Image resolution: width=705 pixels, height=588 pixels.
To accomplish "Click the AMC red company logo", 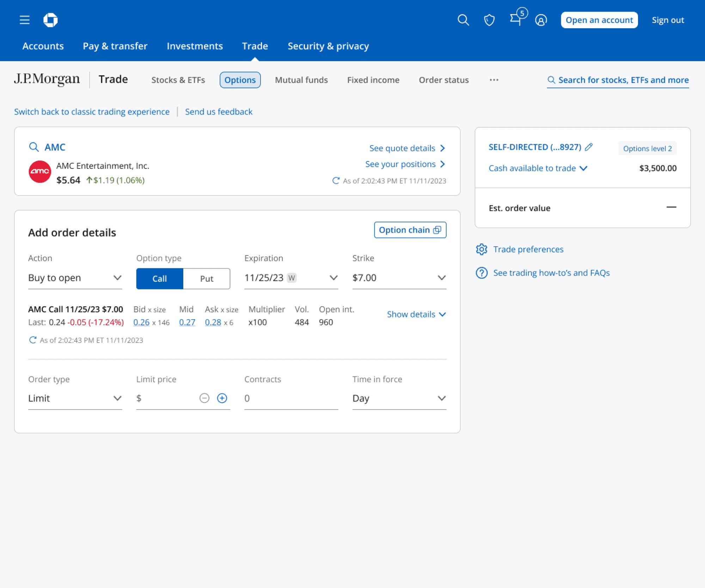I will coord(40,172).
